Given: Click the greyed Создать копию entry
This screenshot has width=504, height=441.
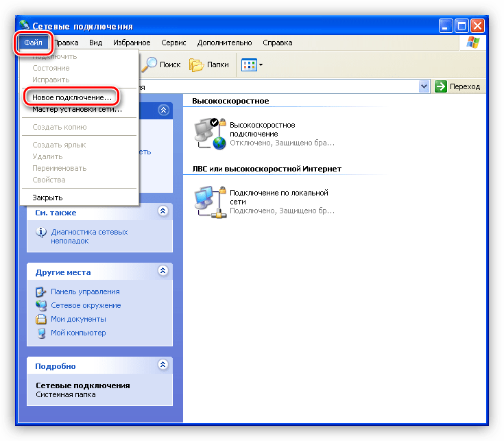Looking at the screenshot, I should [x=60, y=127].
